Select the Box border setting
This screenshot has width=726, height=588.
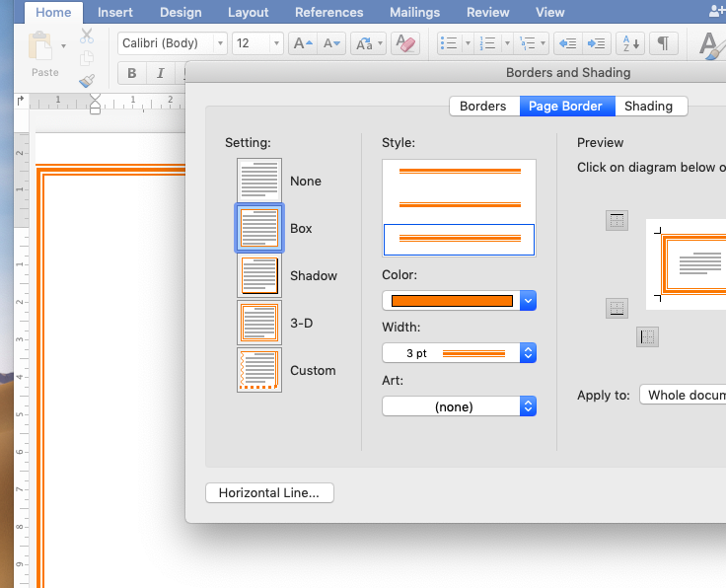coord(259,228)
